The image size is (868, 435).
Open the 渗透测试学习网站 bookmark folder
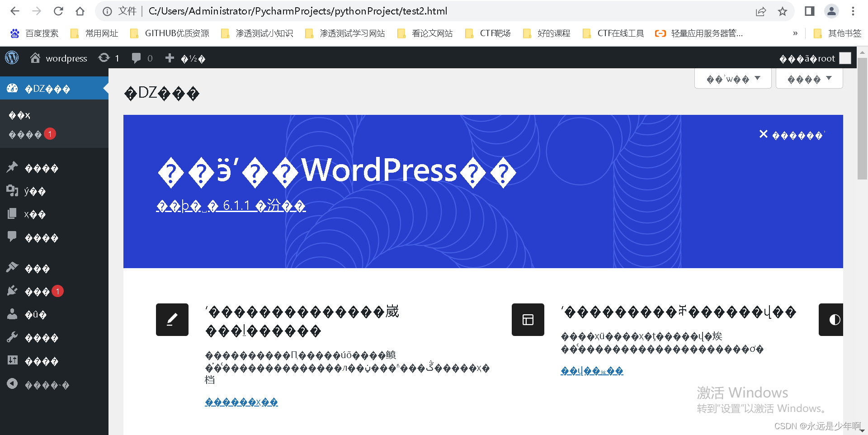(345, 33)
